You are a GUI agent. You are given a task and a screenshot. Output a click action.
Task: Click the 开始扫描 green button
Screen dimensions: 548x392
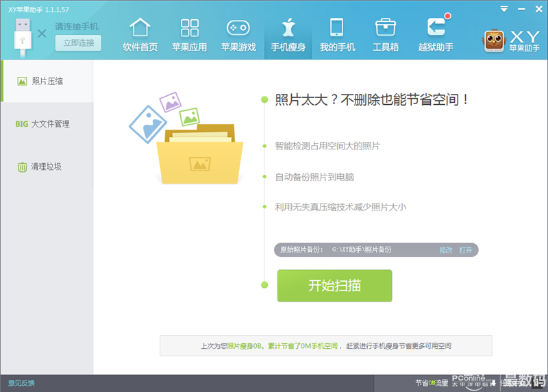(x=334, y=286)
